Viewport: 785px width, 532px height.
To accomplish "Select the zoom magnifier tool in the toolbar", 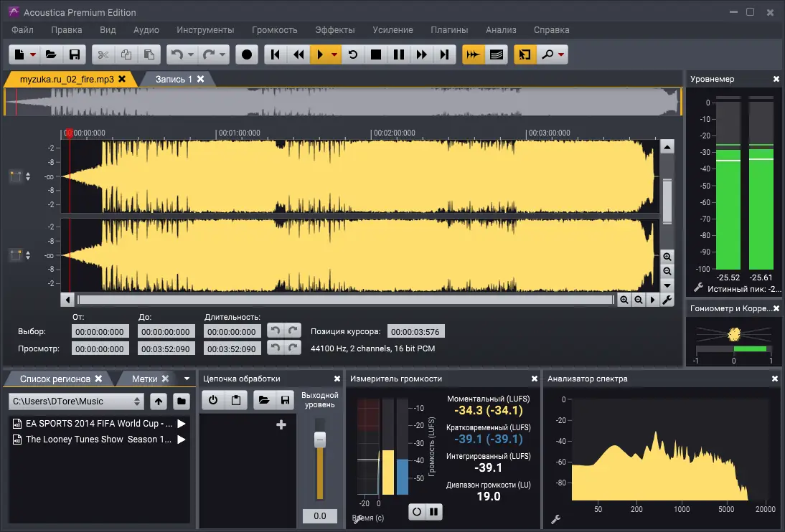I will [547, 54].
